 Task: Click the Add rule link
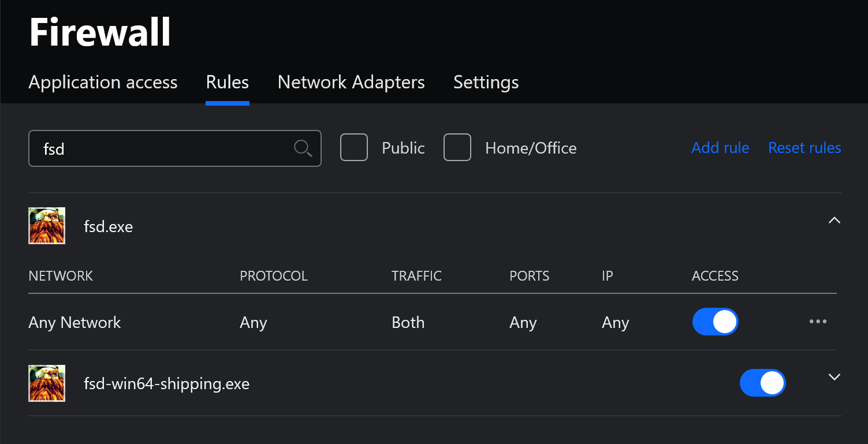(720, 148)
